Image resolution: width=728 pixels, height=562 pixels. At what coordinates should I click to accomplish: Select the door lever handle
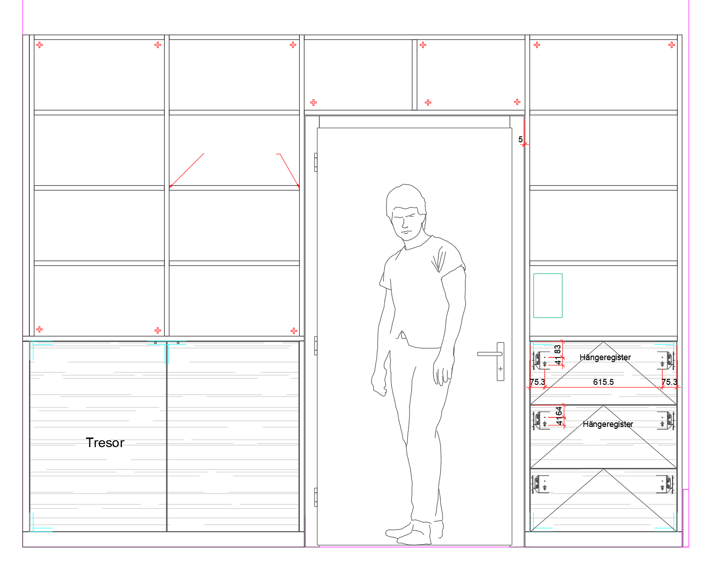tap(490, 354)
